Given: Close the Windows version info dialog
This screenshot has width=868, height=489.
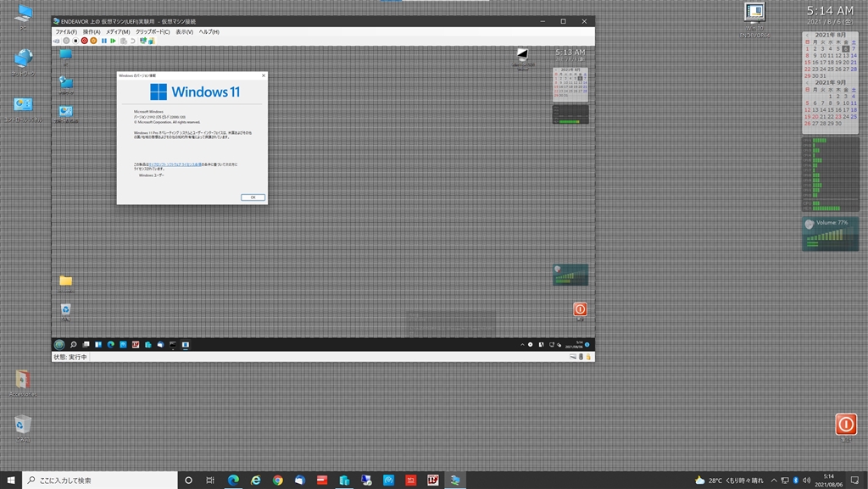Looking at the screenshot, I should (264, 75).
